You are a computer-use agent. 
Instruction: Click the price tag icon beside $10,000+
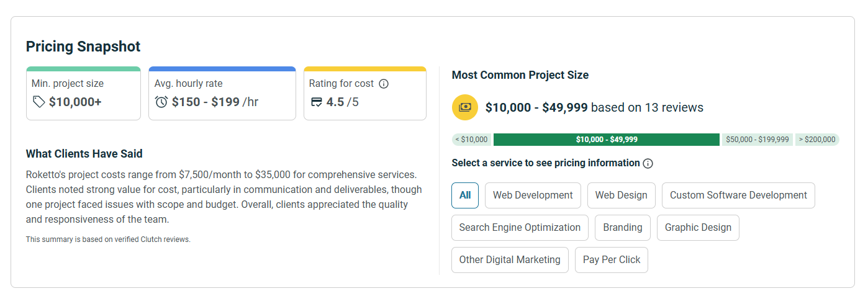pyautogui.click(x=38, y=102)
